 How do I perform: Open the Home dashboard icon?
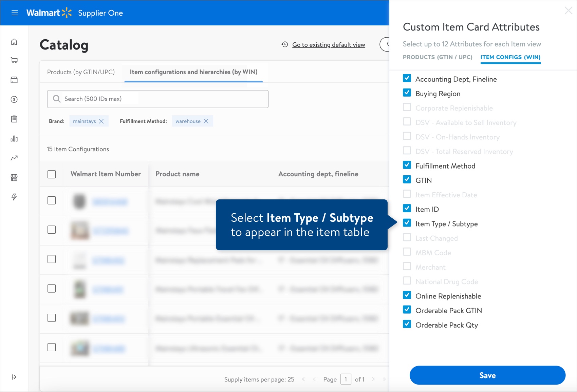(x=14, y=41)
